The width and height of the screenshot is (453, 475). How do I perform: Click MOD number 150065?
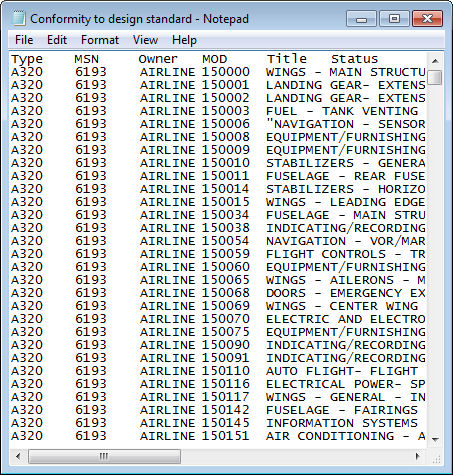click(x=226, y=280)
